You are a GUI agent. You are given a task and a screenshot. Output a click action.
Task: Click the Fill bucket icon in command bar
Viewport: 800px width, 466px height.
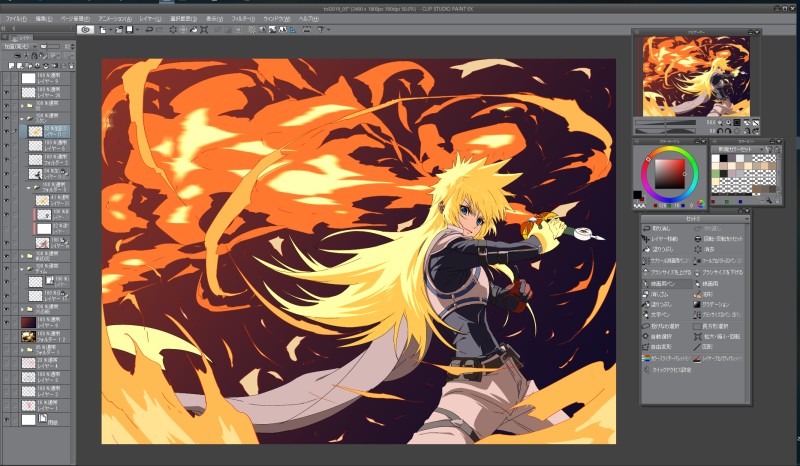193,30
